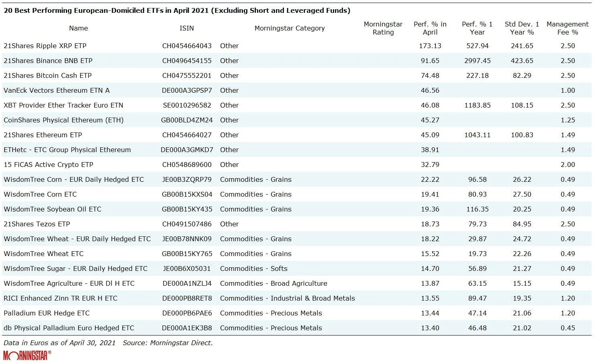This screenshot has height=364, width=594.
Task: Select the Name column header
Action: click(78, 28)
